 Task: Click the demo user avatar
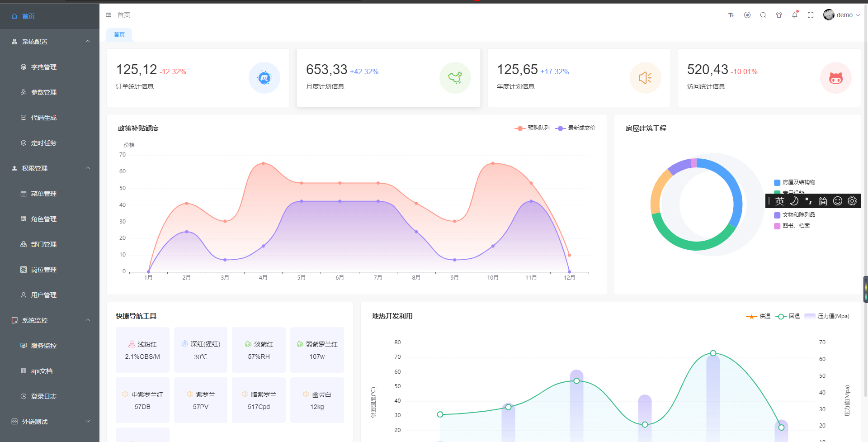click(x=829, y=15)
